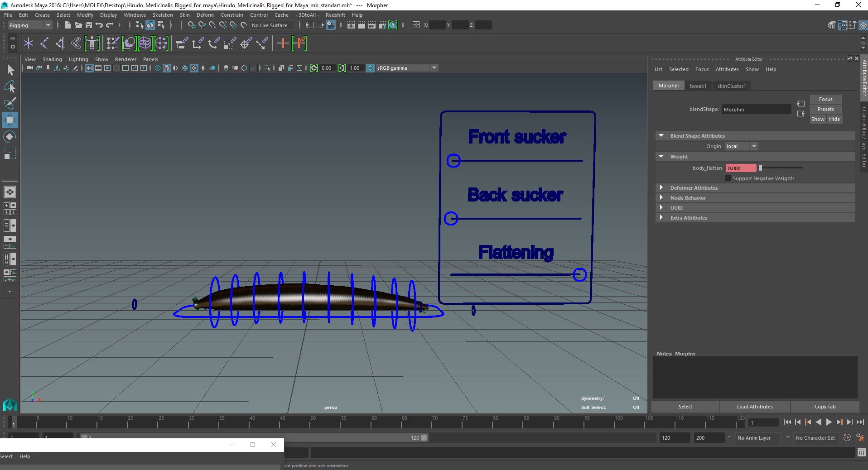This screenshot has width=868, height=470.
Task: Click the Blend Shape shelf icon
Action: pos(129,43)
